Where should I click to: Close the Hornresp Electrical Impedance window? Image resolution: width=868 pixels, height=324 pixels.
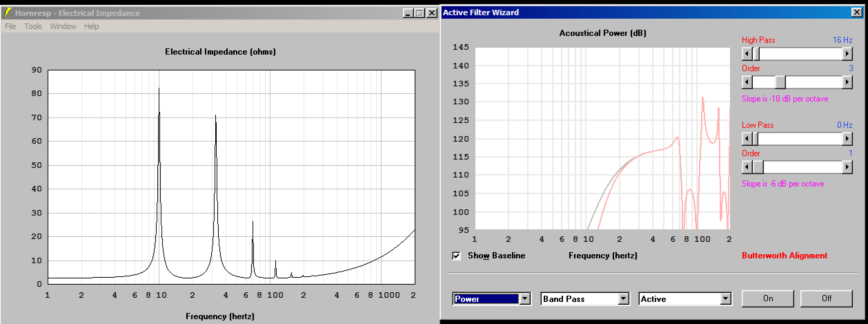(432, 13)
